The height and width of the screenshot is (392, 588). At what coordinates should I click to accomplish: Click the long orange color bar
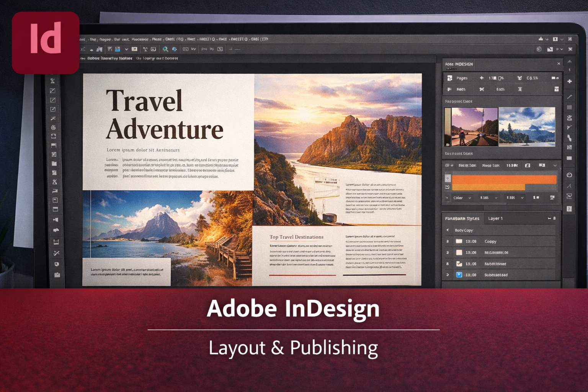504,180
